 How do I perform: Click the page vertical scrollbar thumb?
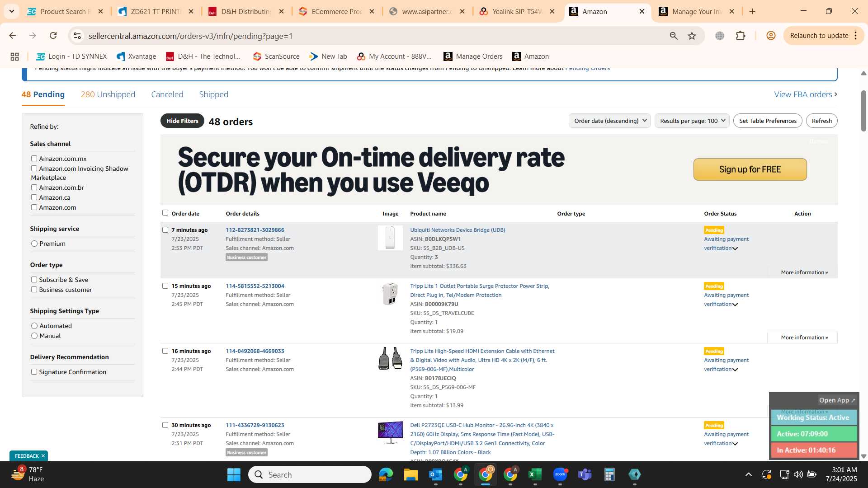pos(863,111)
